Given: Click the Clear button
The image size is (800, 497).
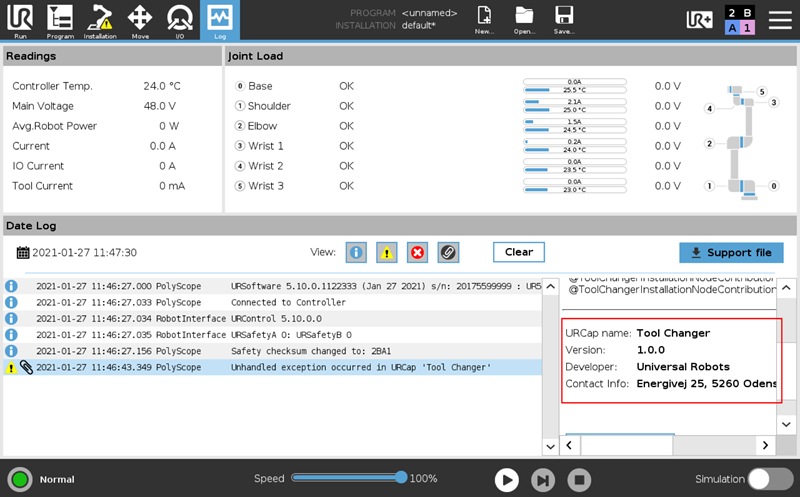Looking at the screenshot, I should tap(518, 252).
